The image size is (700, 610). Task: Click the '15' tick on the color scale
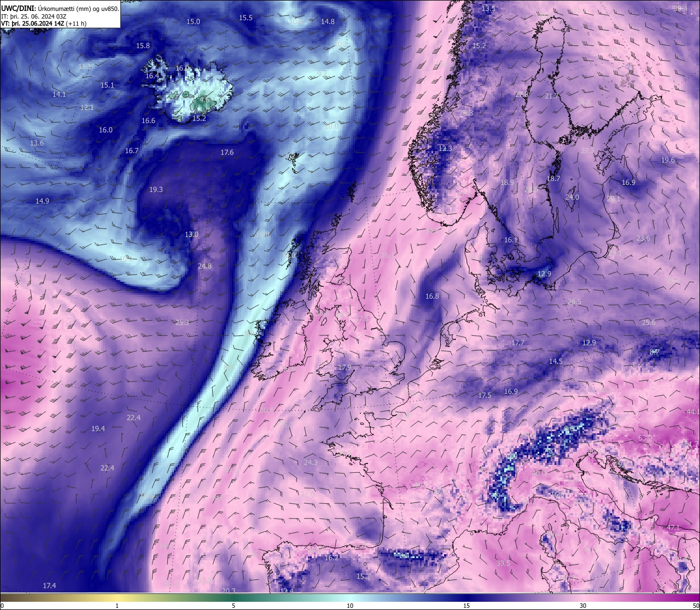pos(466,605)
